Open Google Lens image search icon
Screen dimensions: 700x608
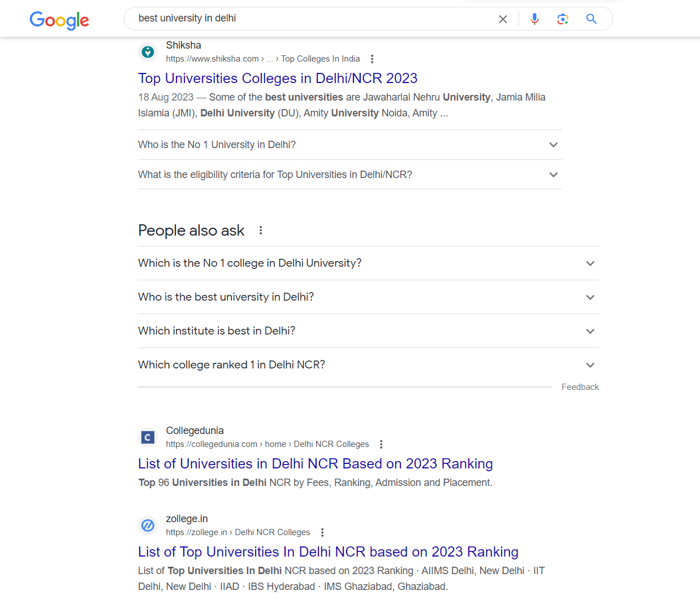563,19
